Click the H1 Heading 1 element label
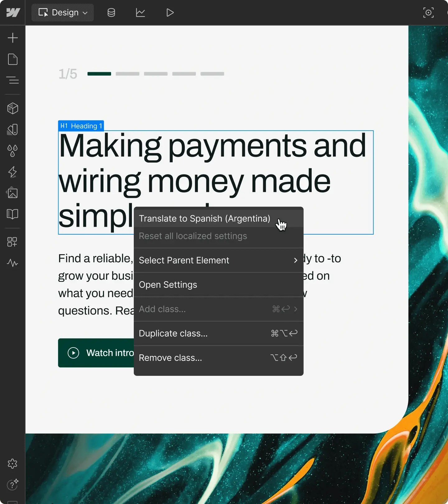The height and width of the screenshot is (504, 448). click(x=81, y=126)
